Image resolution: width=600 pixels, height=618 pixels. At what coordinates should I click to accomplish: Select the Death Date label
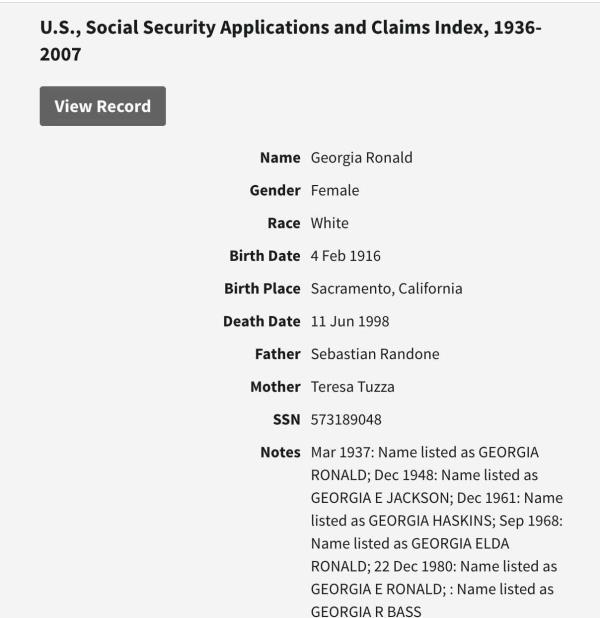[x=261, y=321]
